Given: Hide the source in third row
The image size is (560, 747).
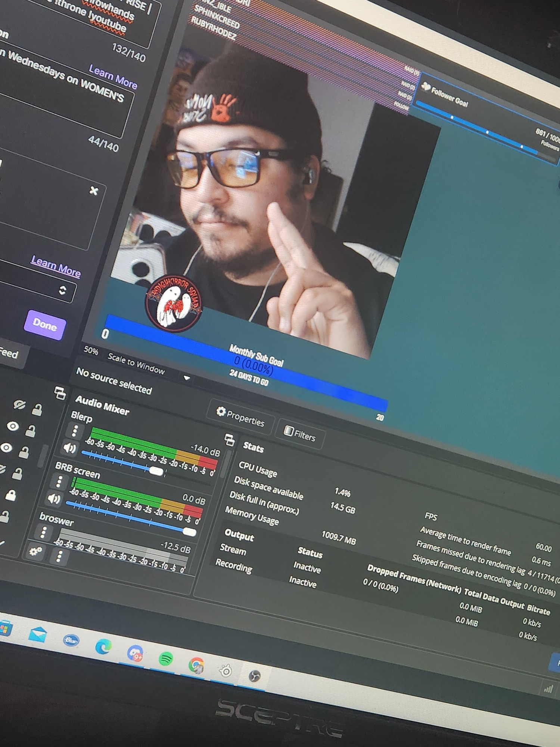Looking at the screenshot, I should [x=6, y=447].
